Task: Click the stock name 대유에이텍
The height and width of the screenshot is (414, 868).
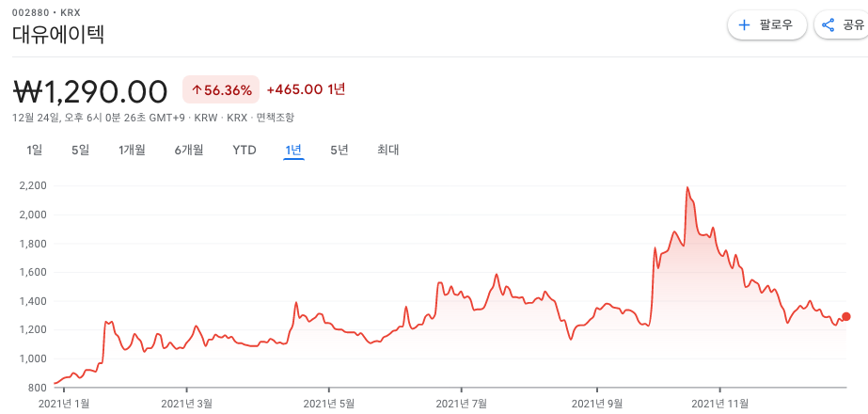Action: point(58,35)
